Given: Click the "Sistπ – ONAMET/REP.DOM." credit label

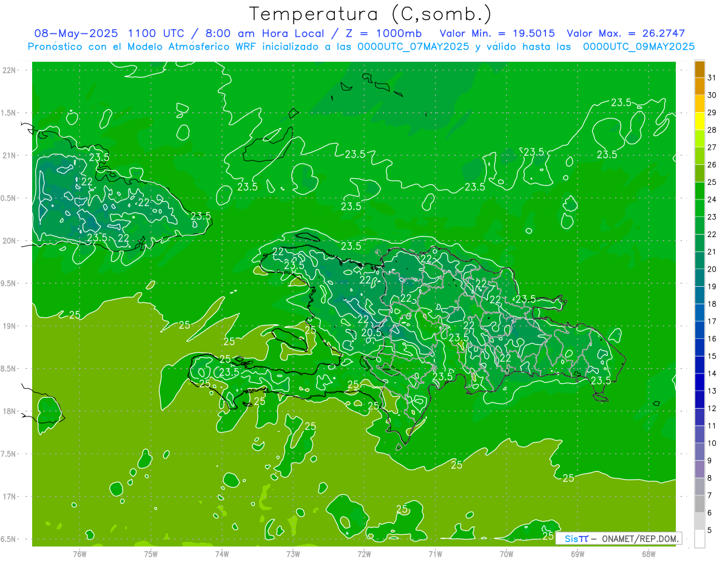Looking at the screenshot, I should (x=619, y=538).
